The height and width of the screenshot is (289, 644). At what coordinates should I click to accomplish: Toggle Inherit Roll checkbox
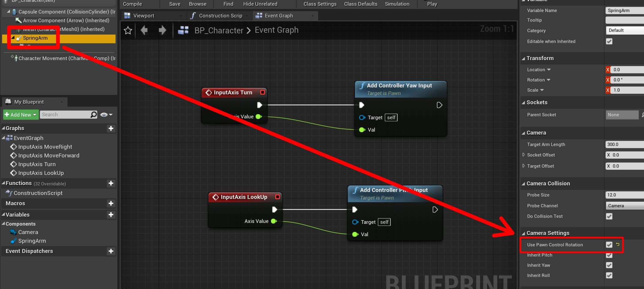tap(609, 275)
